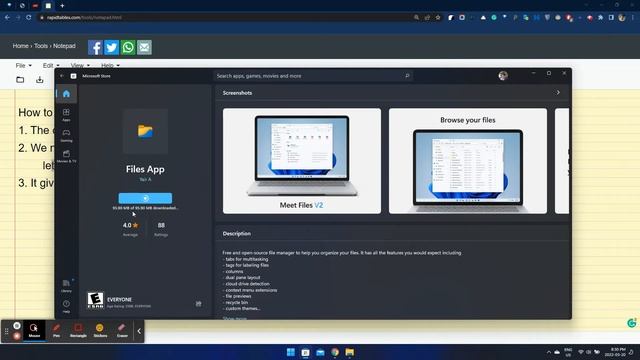640x360 pixels.
Task: Click the Files App folder logo
Action: coord(145,131)
